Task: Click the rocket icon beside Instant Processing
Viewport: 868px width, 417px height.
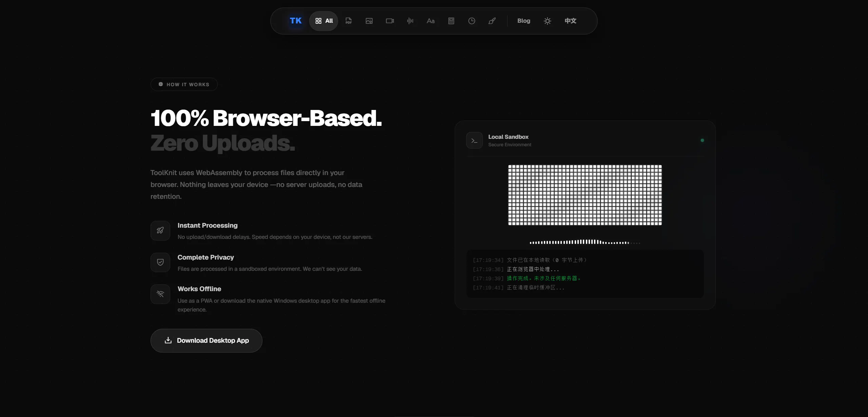Action: click(160, 231)
